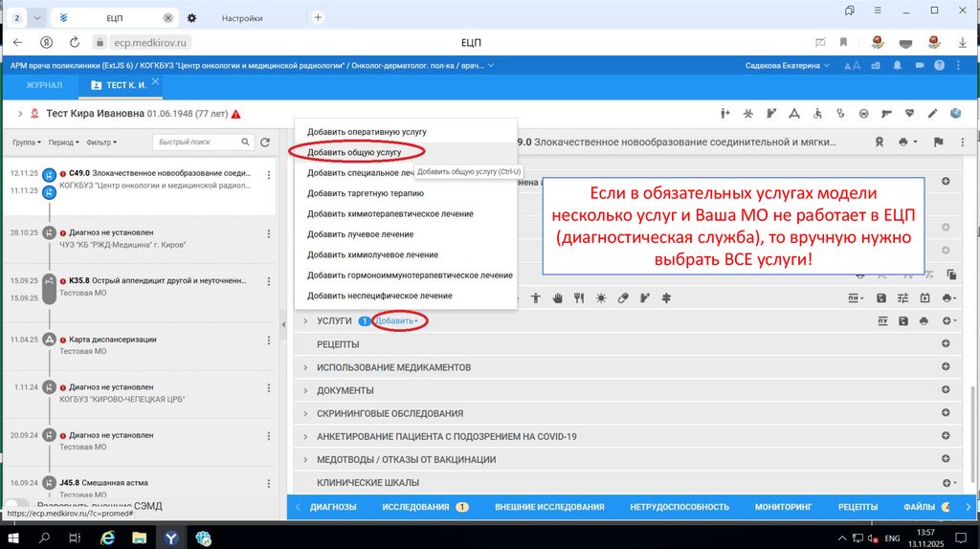Select 'Добавить общую услугу' menu item

click(x=353, y=152)
